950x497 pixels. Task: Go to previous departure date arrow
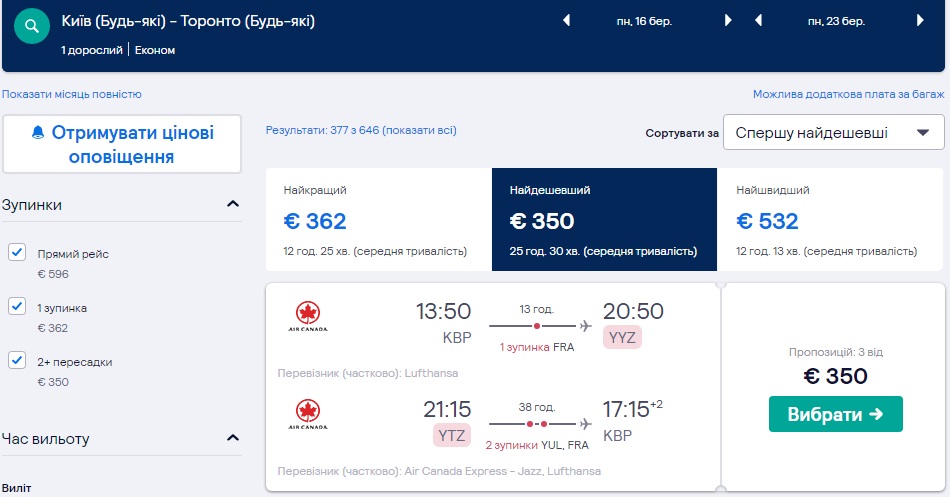coord(567,21)
